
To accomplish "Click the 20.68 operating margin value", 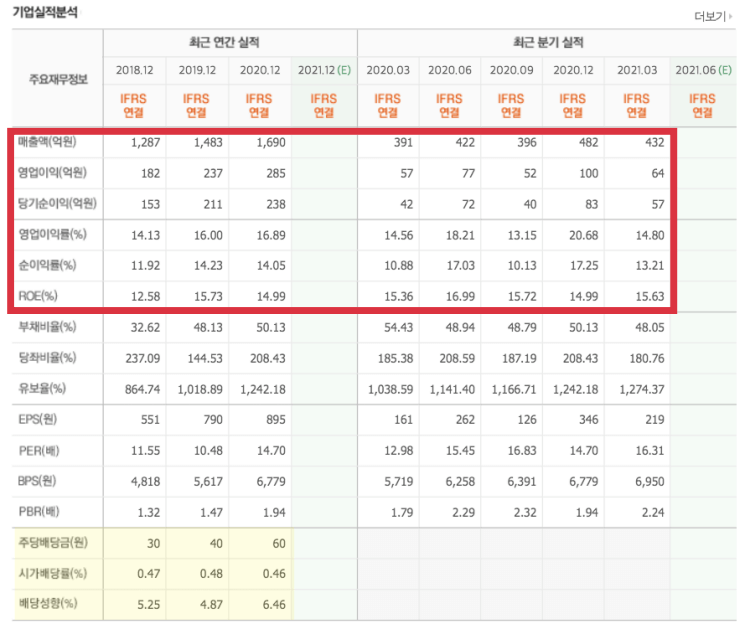I will tap(584, 235).
